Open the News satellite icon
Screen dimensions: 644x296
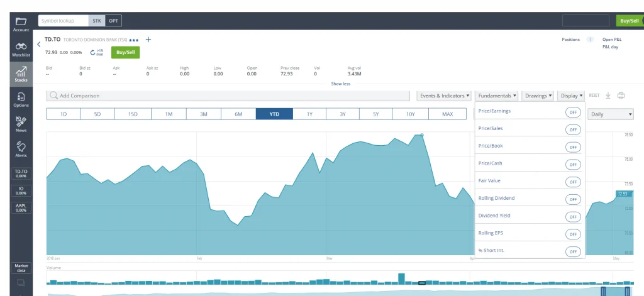(x=21, y=124)
